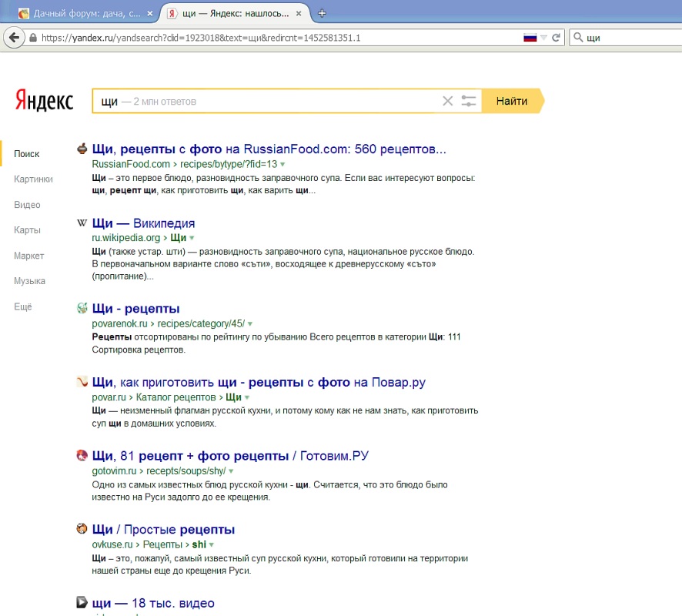Click gotovim.ru green site link
Screen dimensions: 682x616
[114, 470]
